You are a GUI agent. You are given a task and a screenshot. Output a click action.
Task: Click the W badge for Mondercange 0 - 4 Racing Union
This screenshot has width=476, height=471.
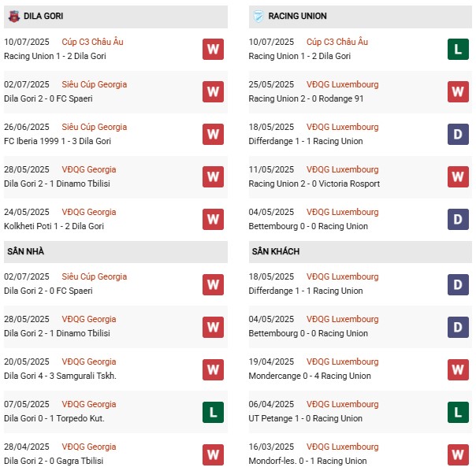click(458, 369)
